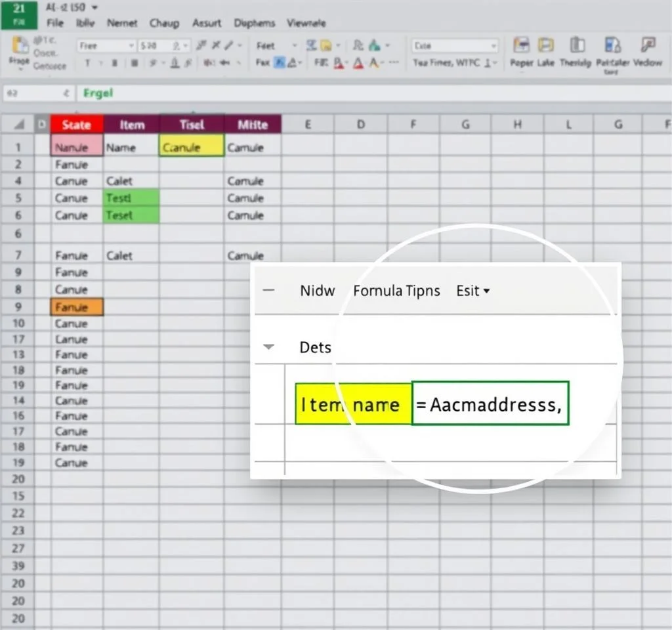
Task: Switch to the Viewnale ribbon tab
Action: (x=306, y=23)
